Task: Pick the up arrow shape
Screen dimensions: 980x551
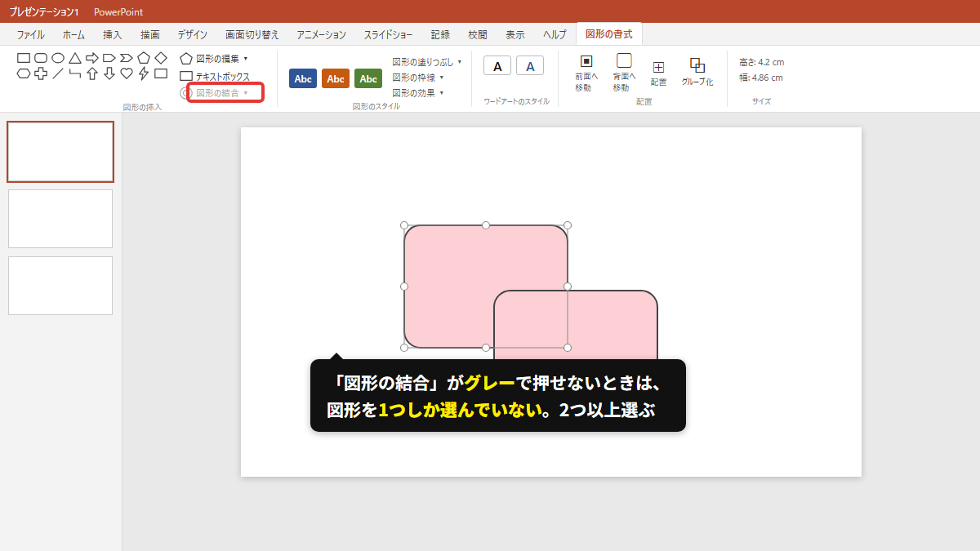Action: pyautogui.click(x=92, y=73)
